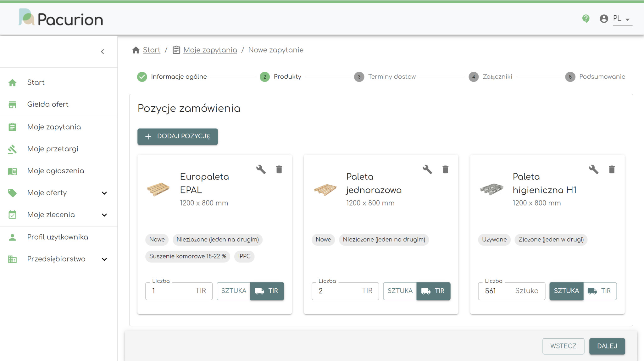Select Sztuka unit for Paleta higieniczna H1
The width and height of the screenshot is (644, 361).
pos(566,291)
